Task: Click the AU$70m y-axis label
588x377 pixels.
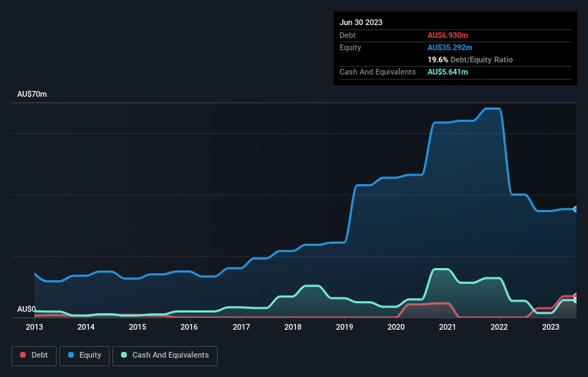Action: 32,95
